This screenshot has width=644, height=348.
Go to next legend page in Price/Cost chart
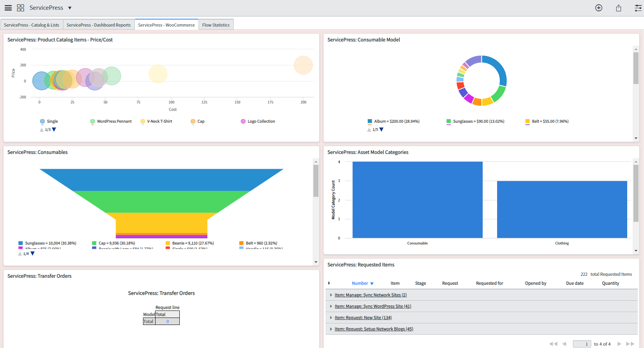tap(54, 130)
